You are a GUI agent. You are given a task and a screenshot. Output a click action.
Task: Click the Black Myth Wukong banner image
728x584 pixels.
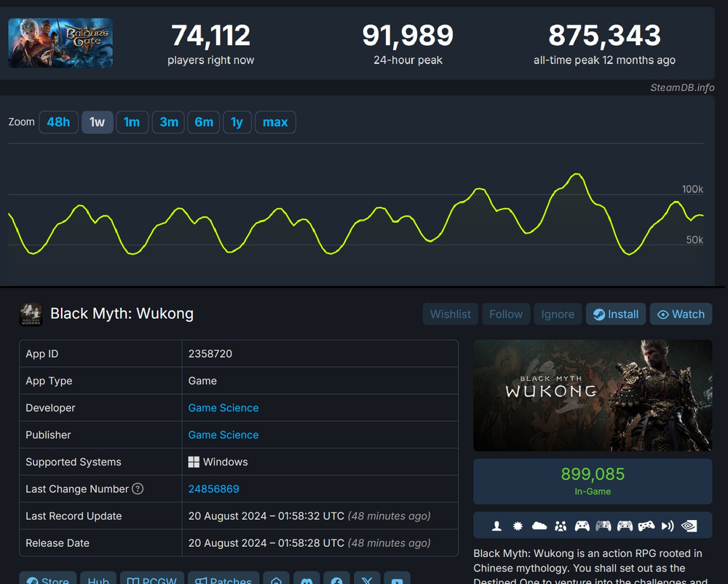point(593,395)
